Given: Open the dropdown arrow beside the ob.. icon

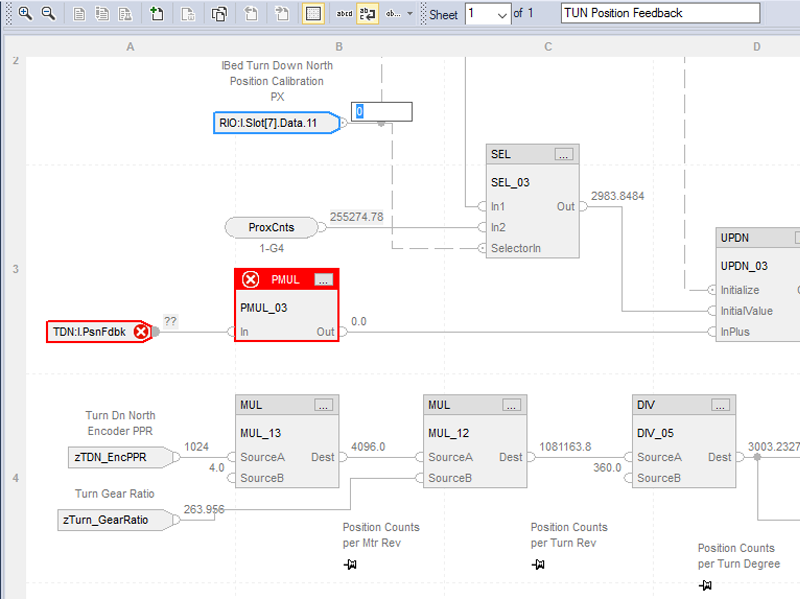Looking at the screenshot, I should [x=410, y=13].
